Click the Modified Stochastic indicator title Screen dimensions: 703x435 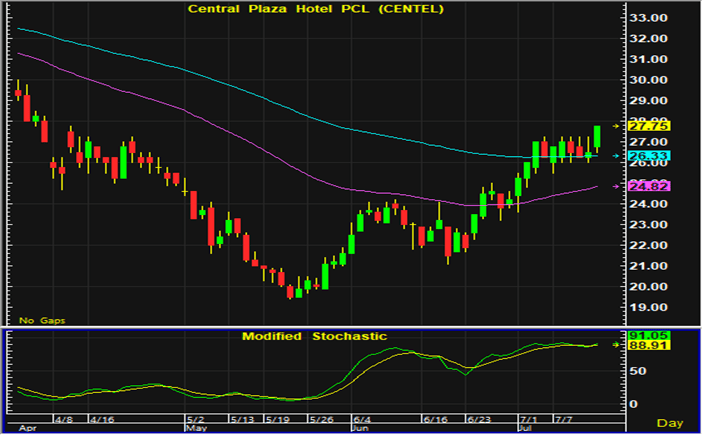[314, 336]
